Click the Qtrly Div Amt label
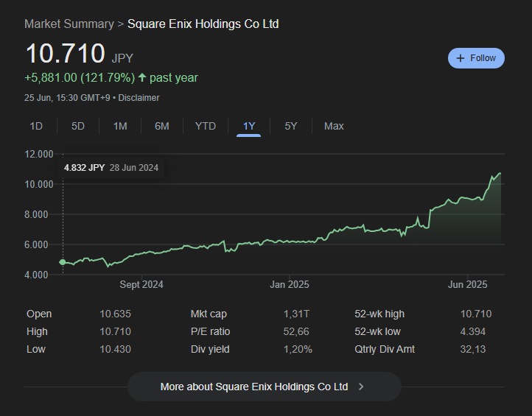532x416 pixels. click(385, 349)
